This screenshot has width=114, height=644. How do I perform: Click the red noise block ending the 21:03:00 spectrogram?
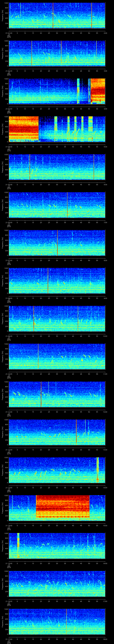point(98,91)
